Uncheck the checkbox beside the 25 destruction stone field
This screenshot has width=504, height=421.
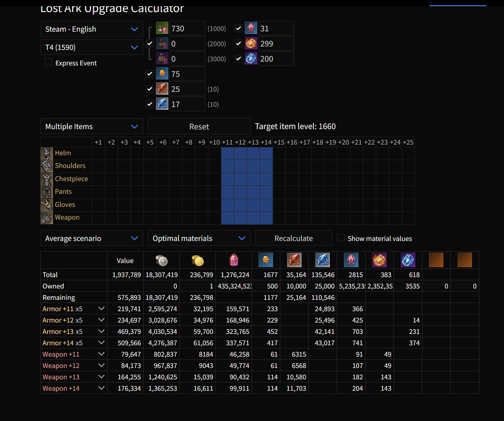150,89
